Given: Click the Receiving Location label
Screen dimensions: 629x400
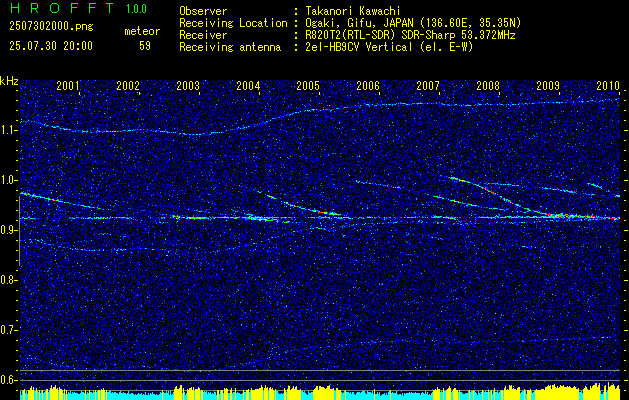Looking at the screenshot, I should click(x=233, y=23).
